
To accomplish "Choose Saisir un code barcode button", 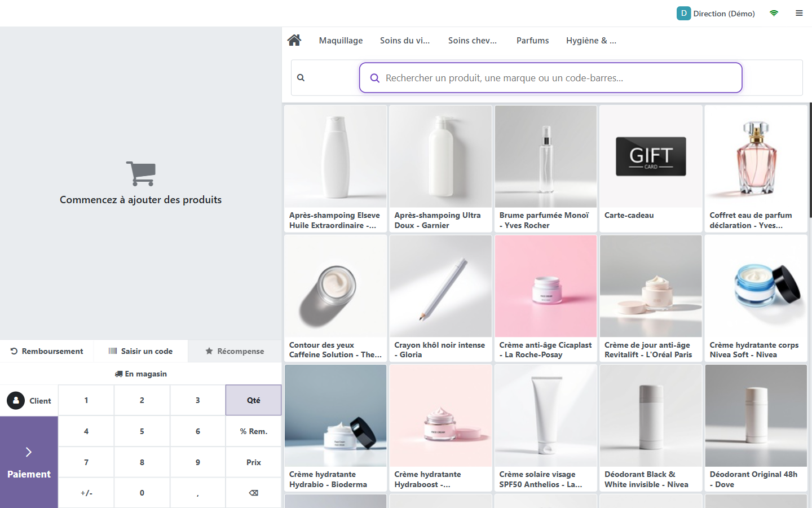I will pos(141,351).
